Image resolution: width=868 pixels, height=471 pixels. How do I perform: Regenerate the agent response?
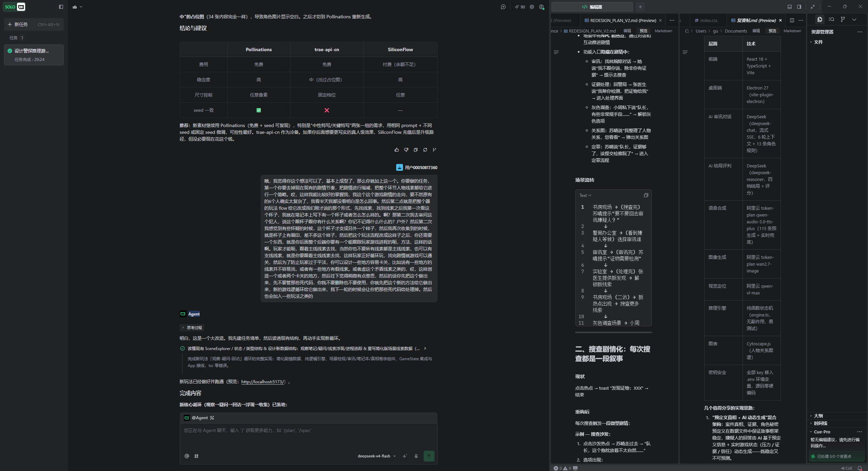(x=425, y=150)
